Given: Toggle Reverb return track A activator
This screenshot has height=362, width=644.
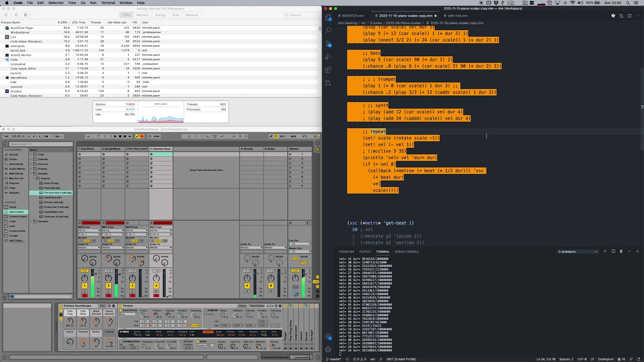Looking at the screenshot, I should point(247,286).
